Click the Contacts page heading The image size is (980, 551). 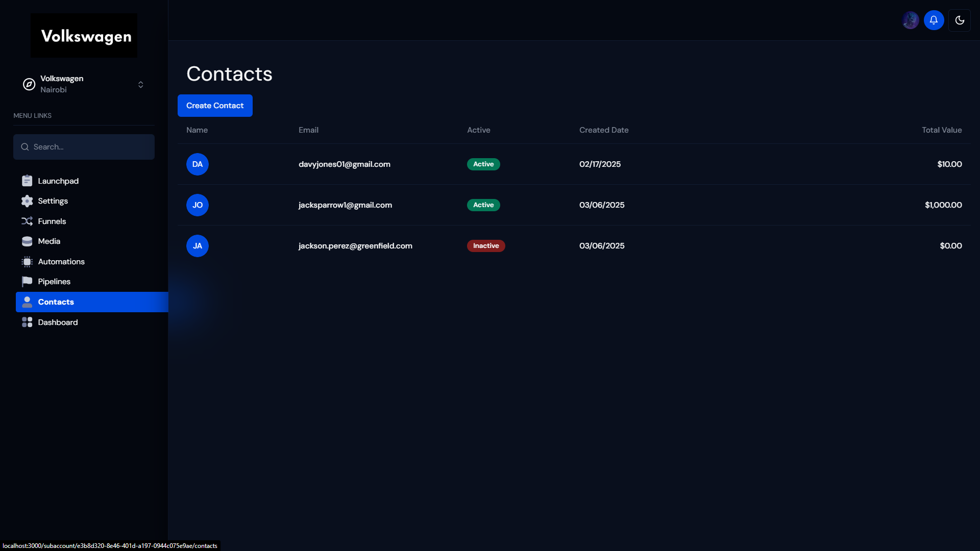point(229,74)
